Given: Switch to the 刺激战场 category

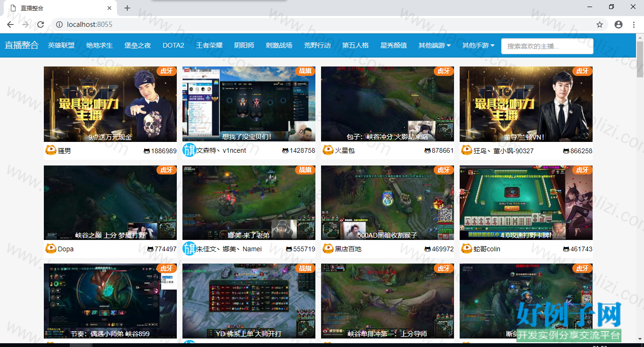Looking at the screenshot, I should [279, 45].
